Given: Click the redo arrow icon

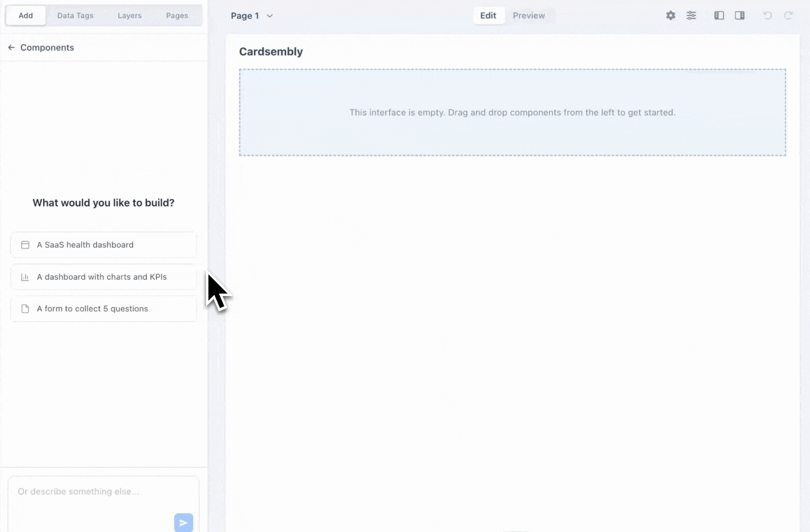Looking at the screenshot, I should (x=788, y=15).
